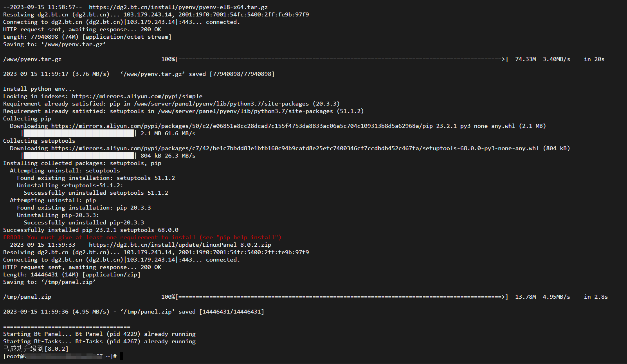The height and width of the screenshot is (364, 627).
Task: Click 'Successfully installed pip-23.2.1 setuptools-68.0.0' line
Action: 91,230
